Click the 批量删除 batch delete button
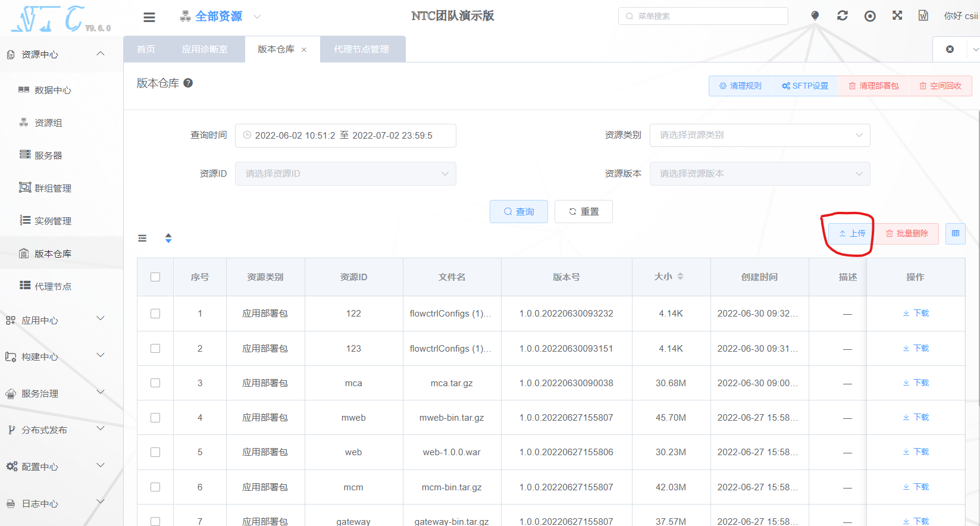 907,234
